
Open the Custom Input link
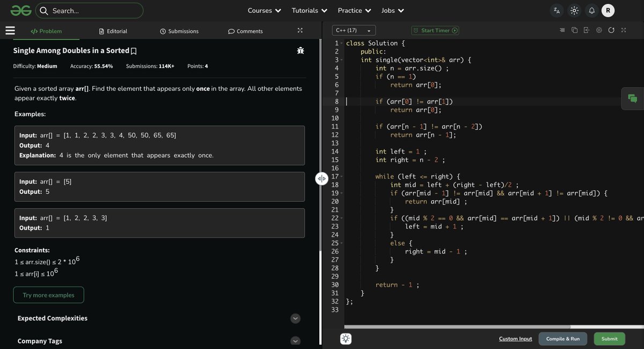tap(516, 339)
